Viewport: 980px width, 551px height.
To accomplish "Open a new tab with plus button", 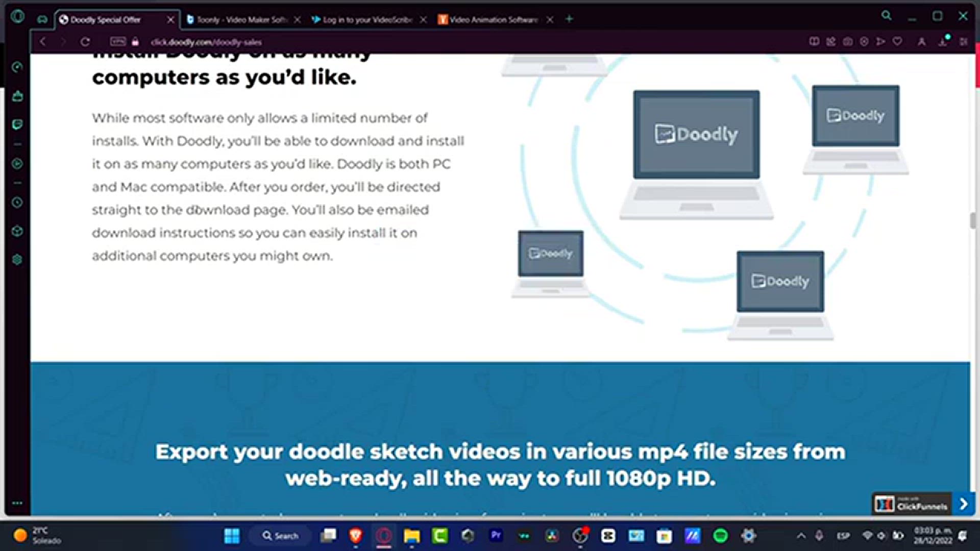I will (x=570, y=19).
